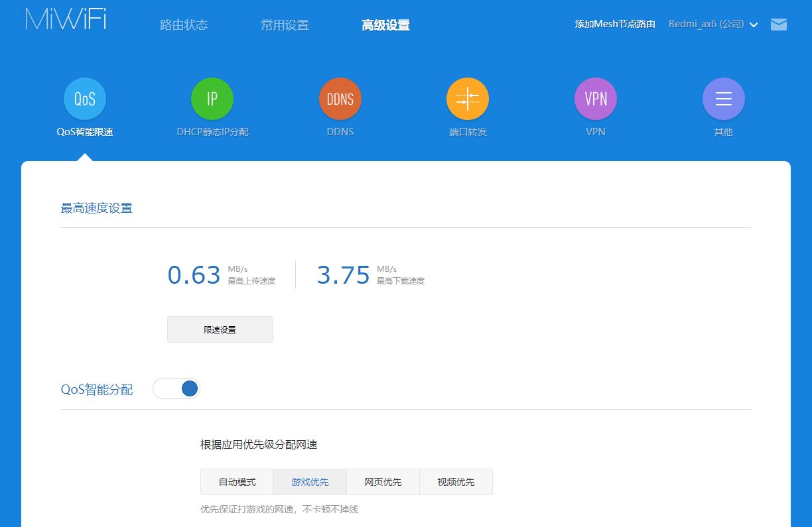Open 添加Mesh节点路由 link
Screen dimensions: 812x527
614,23
